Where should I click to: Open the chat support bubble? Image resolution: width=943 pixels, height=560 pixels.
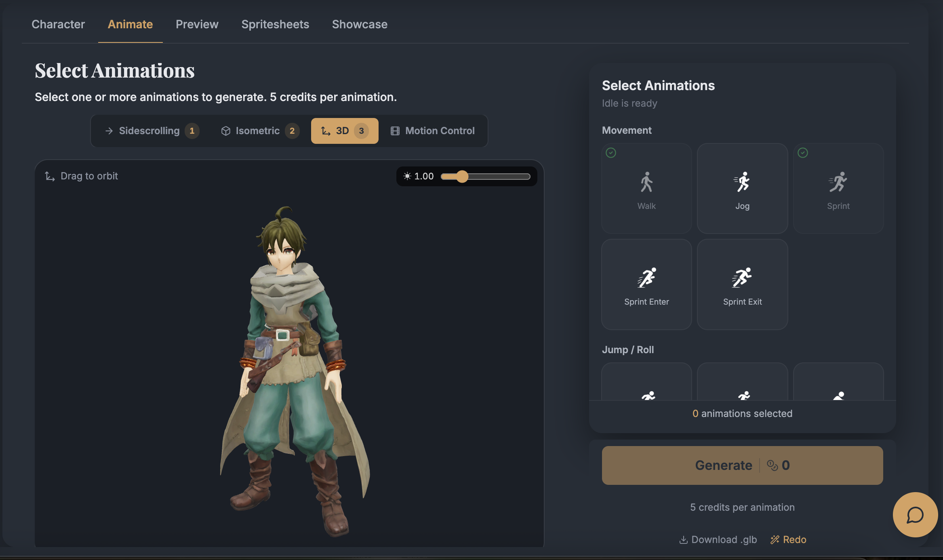point(915,515)
